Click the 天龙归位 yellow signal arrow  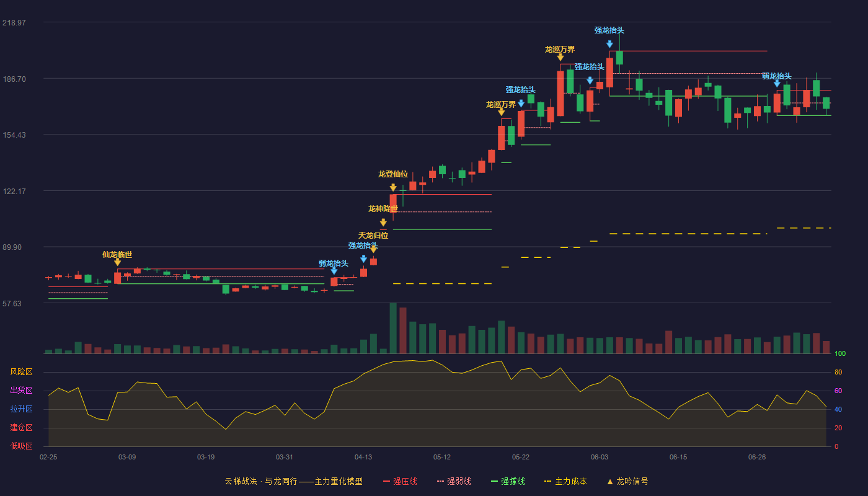(x=373, y=249)
